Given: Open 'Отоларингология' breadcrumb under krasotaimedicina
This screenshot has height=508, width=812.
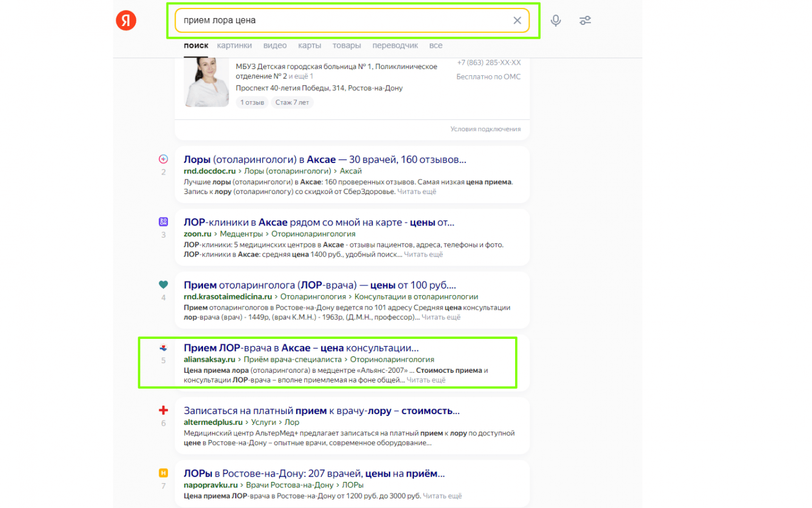Looking at the screenshot, I should click(313, 296).
